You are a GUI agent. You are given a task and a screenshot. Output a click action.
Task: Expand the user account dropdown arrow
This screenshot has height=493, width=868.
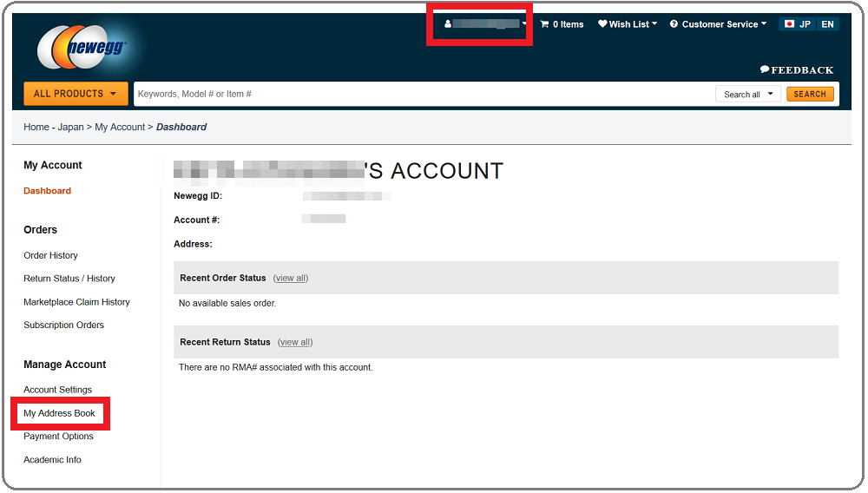[x=524, y=23]
